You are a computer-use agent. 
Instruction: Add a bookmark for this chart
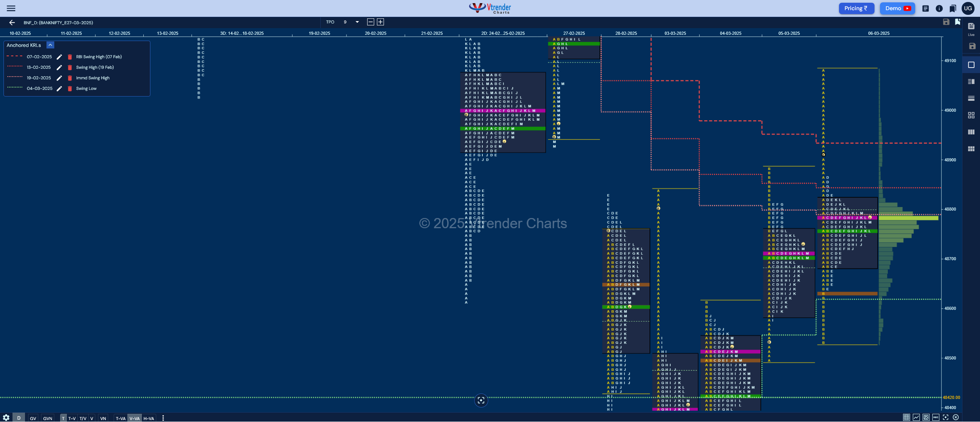point(957,22)
